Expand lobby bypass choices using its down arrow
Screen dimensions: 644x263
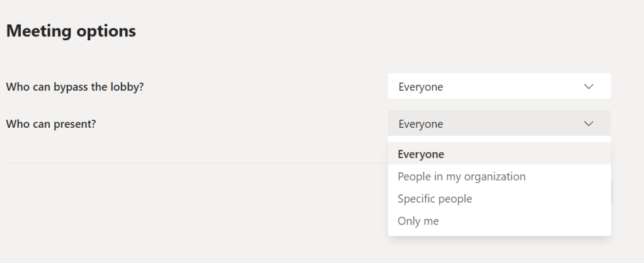[589, 87]
